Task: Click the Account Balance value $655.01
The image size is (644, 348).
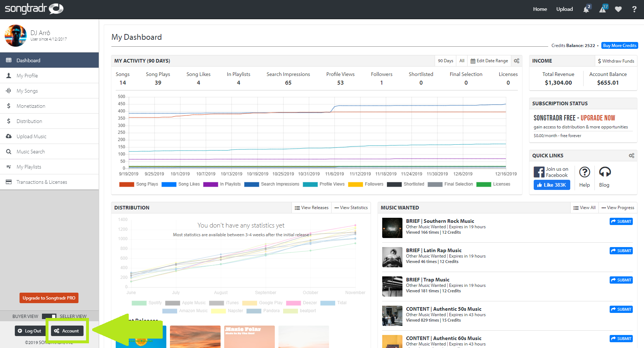Action: pos(608,83)
